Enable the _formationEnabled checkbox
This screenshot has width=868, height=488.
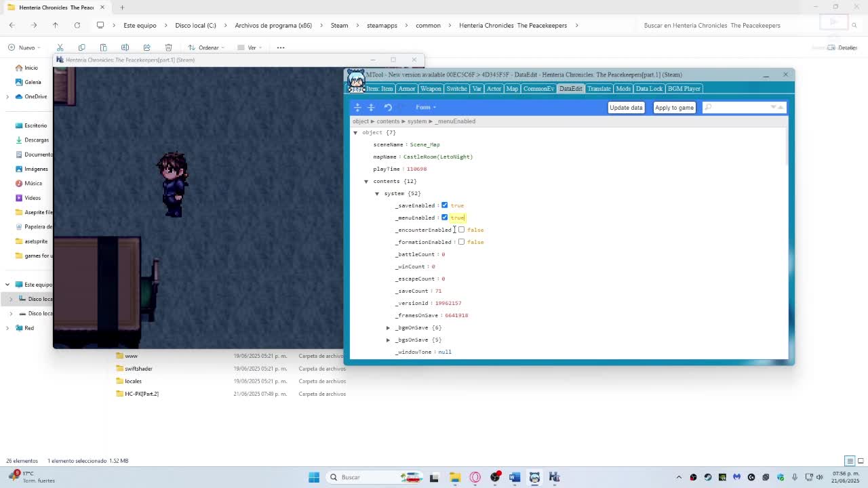pos(461,242)
